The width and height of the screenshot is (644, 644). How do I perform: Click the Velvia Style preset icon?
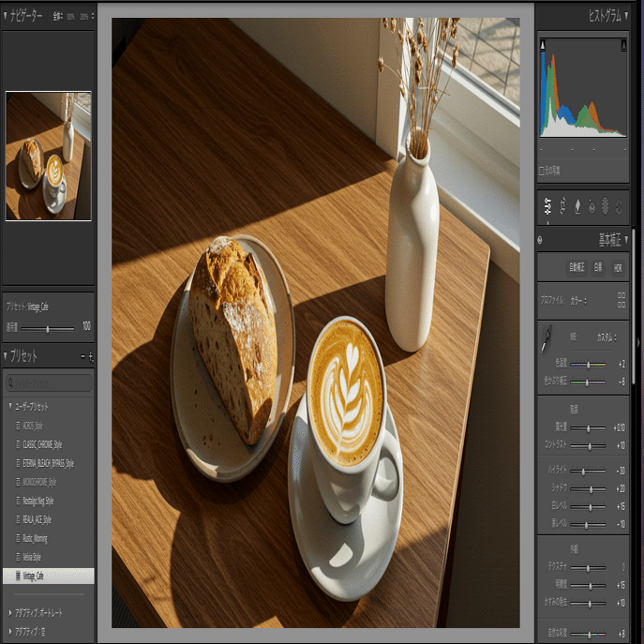(18, 557)
